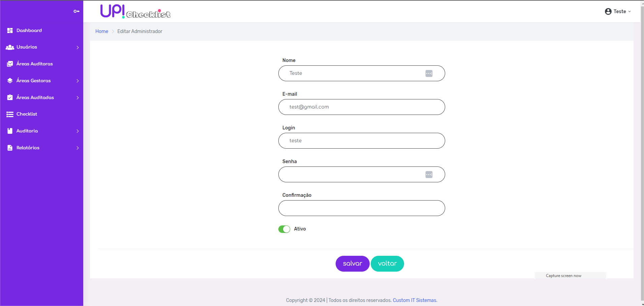Click the salvar button

(352, 264)
